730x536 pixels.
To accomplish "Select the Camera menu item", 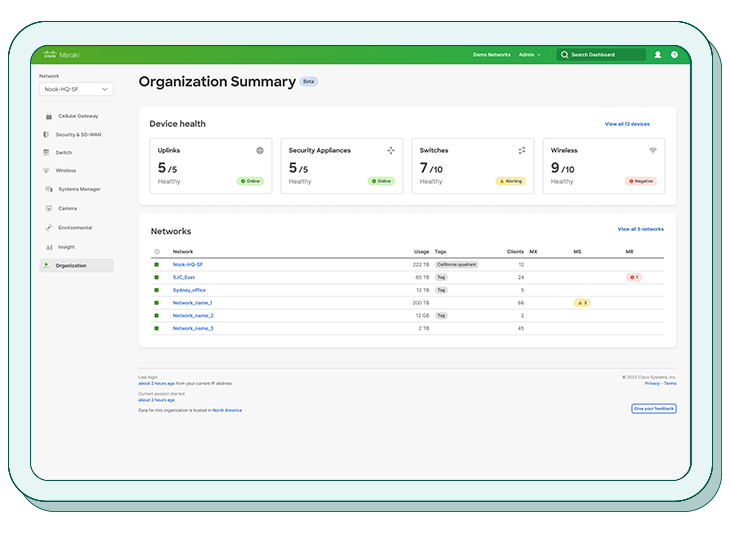I will click(x=68, y=208).
